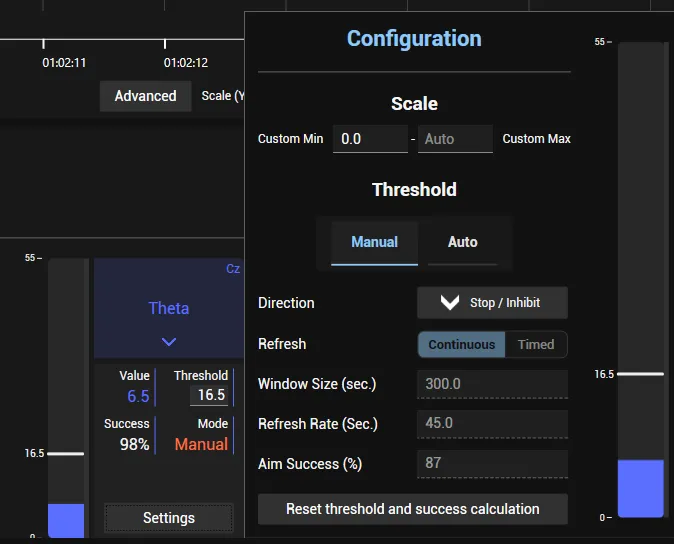Click the Scale section heading
The height and width of the screenshot is (544, 674).
pos(414,104)
